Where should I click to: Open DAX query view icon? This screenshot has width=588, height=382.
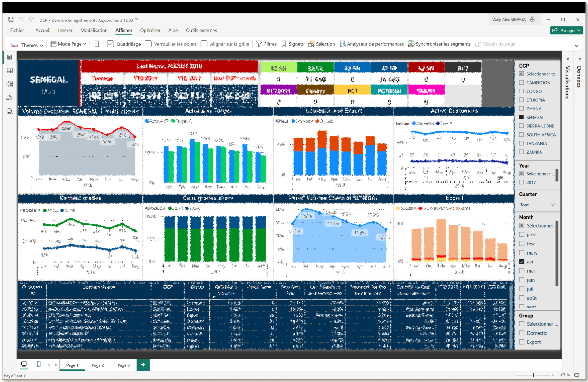(10, 98)
